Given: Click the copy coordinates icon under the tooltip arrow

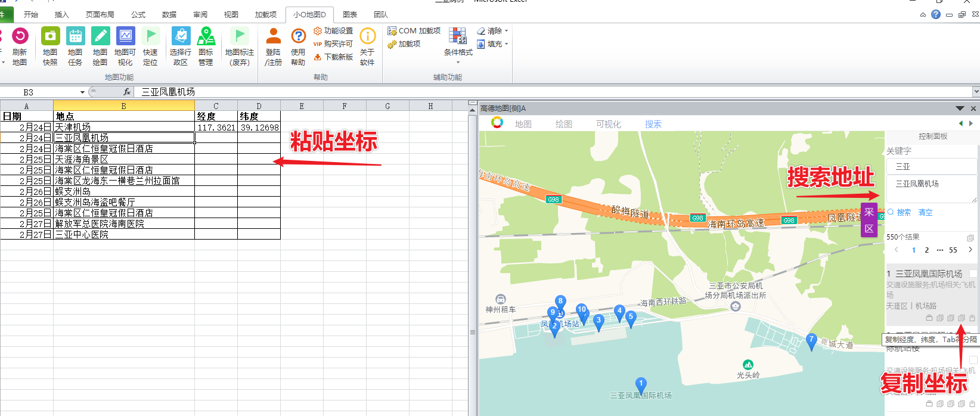Looking at the screenshot, I should click(962, 318).
